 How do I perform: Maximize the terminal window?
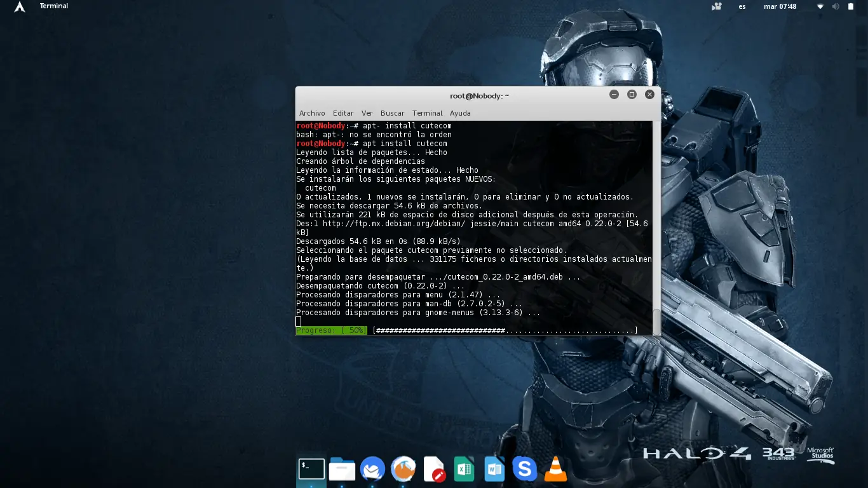(632, 94)
